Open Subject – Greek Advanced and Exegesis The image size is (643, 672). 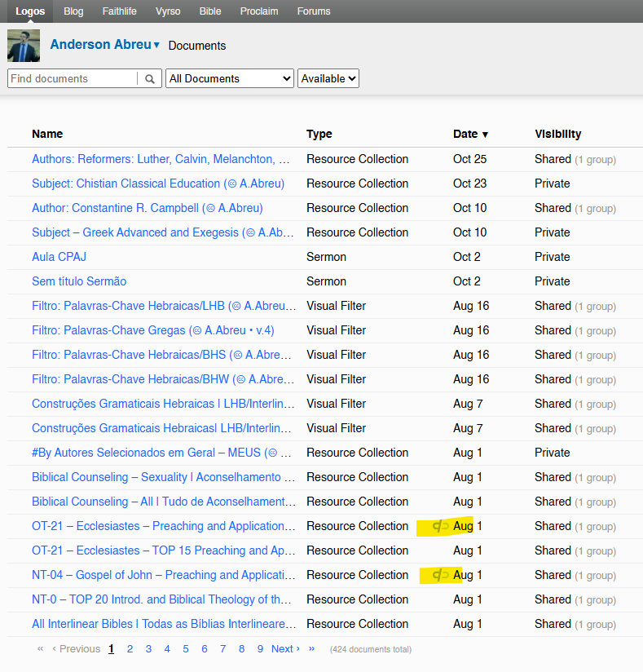coord(163,232)
